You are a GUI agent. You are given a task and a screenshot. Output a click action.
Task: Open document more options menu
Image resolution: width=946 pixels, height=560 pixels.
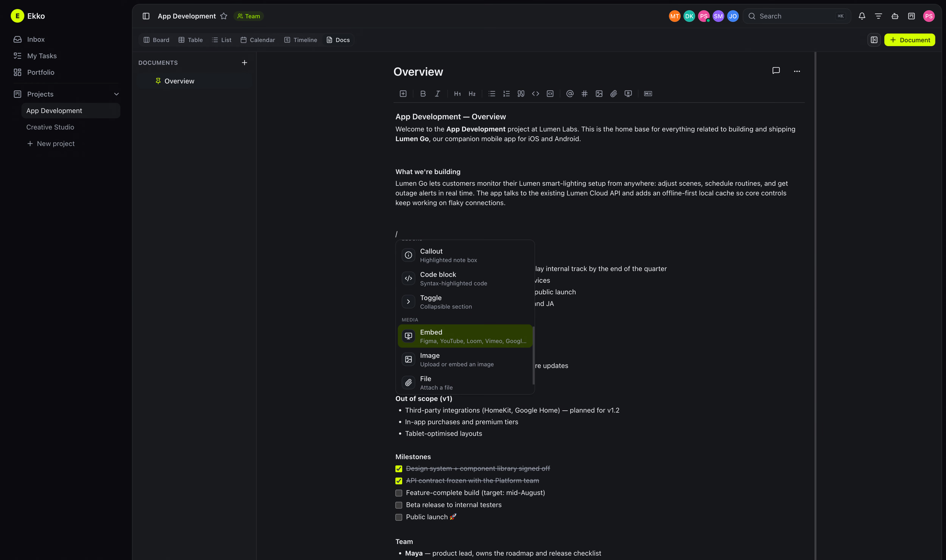pos(797,71)
